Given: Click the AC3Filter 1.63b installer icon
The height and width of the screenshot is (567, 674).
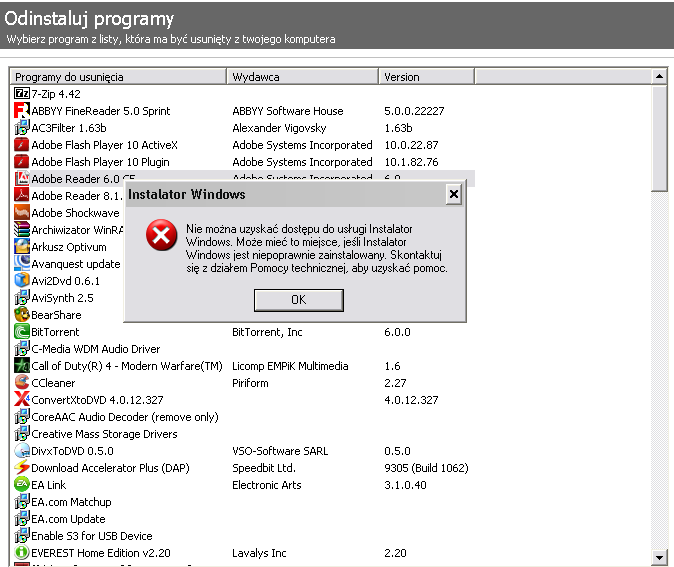Looking at the screenshot, I should [x=21, y=128].
